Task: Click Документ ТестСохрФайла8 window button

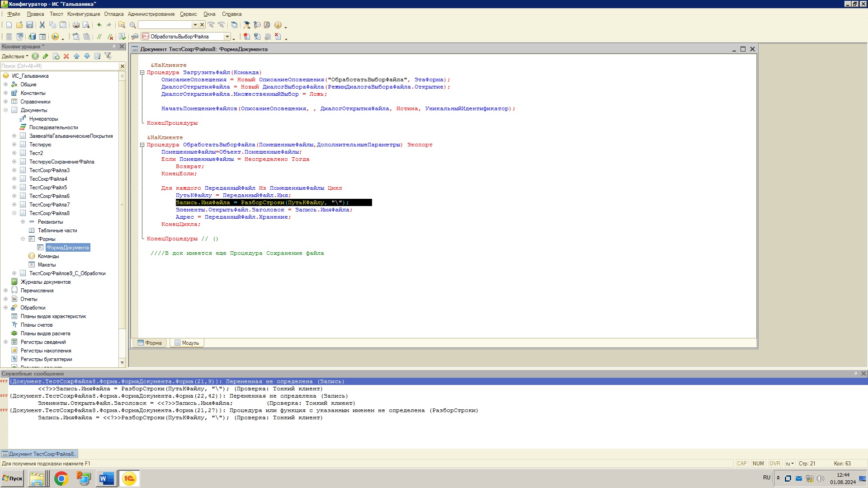Action: click(39, 454)
